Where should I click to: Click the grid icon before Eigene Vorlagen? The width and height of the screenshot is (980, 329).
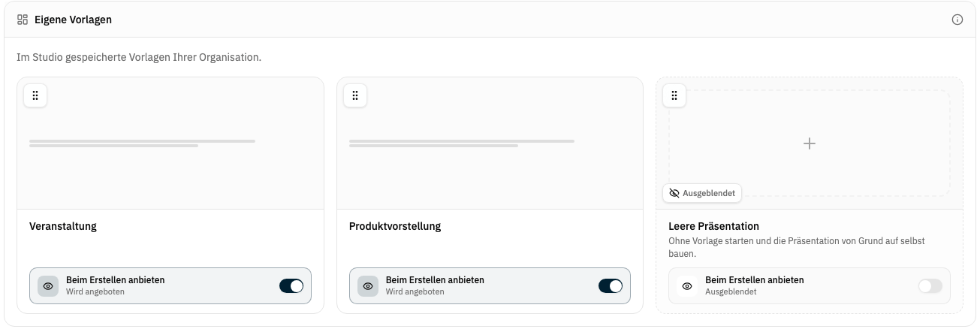click(x=23, y=20)
